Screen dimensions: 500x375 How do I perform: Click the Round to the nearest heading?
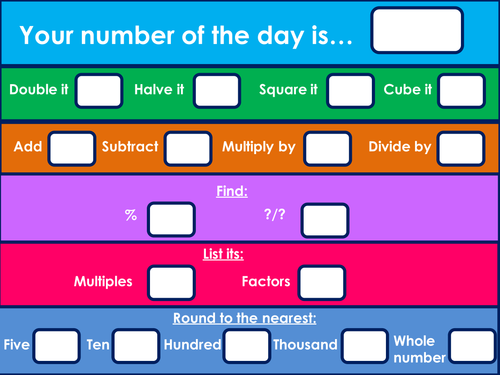245,318
